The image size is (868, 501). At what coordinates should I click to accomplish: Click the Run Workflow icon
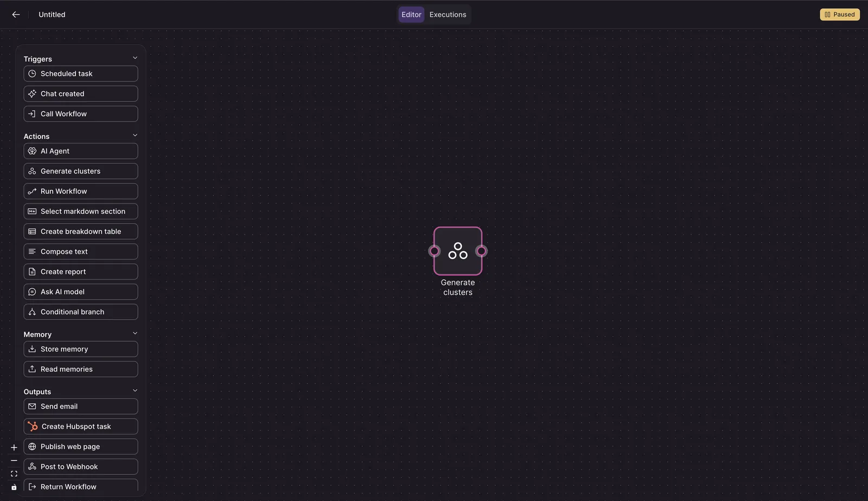point(32,191)
